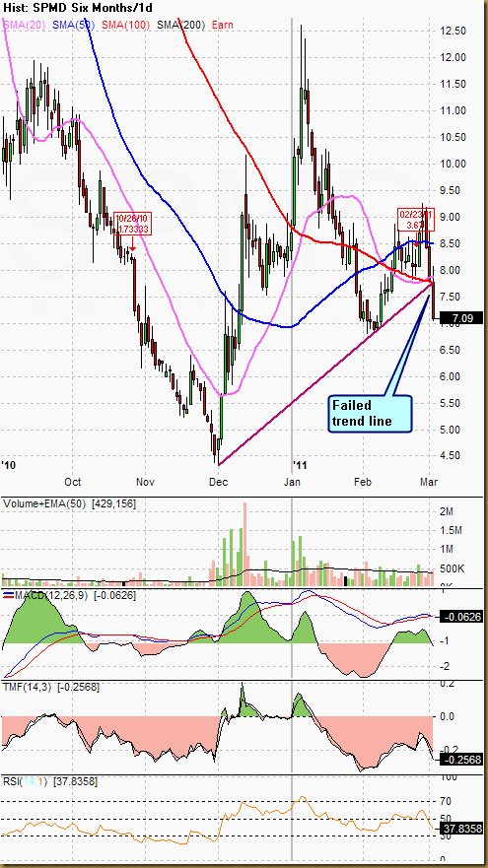The width and height of the screenshot is (488, 868).
Task: Click the 37.8358 RSI value tag
Action: 459,829
